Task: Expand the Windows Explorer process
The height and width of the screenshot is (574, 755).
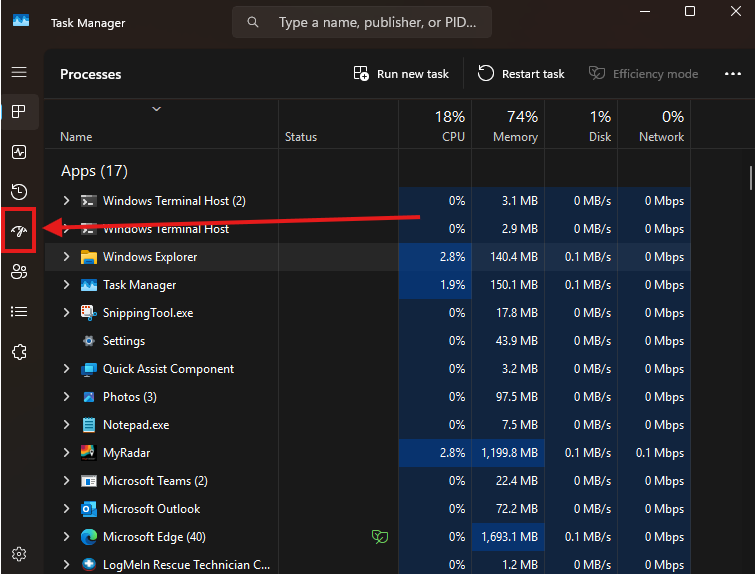Action: pyautogui.click(x=66, y=257)
